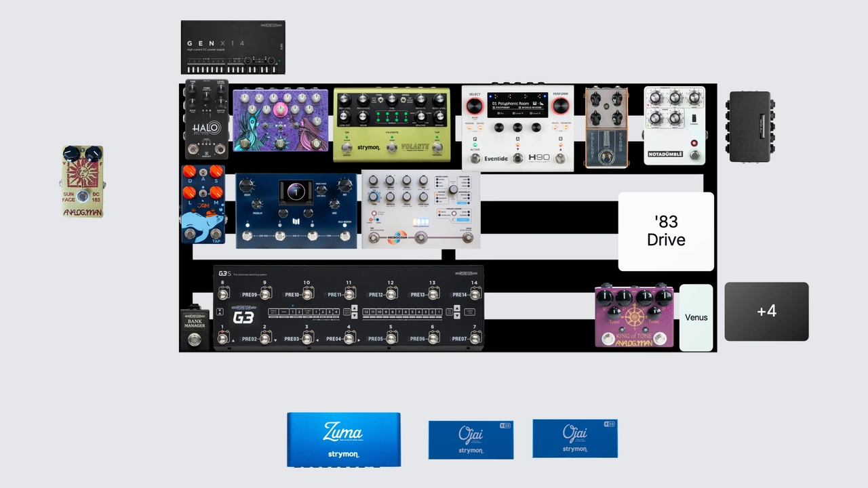Tap the TAP footswitch on the JAM pedal
The image size is (868, 488).
tap(216, 235)
